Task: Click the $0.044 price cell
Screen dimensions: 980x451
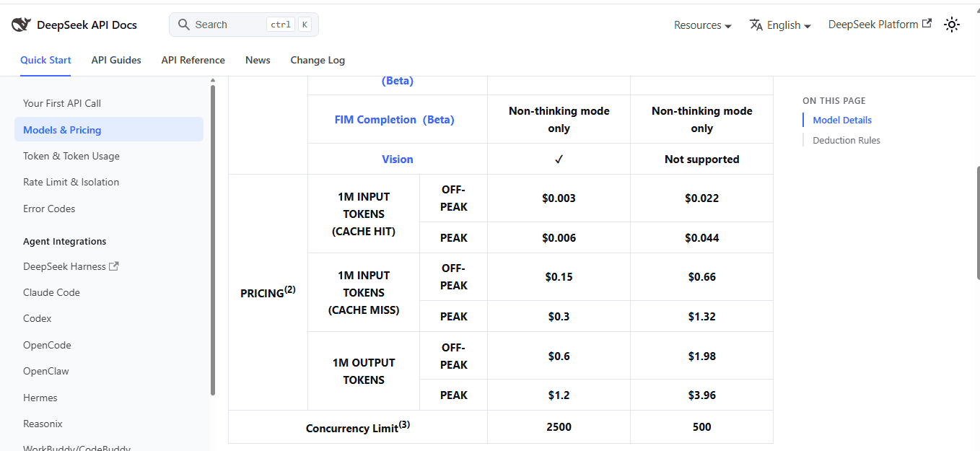Action: 702,237
